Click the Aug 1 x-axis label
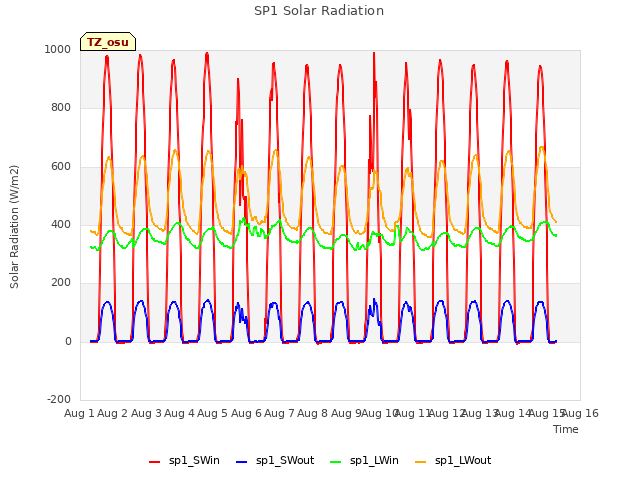Screen dimensions: 640x480 point(79,413)
